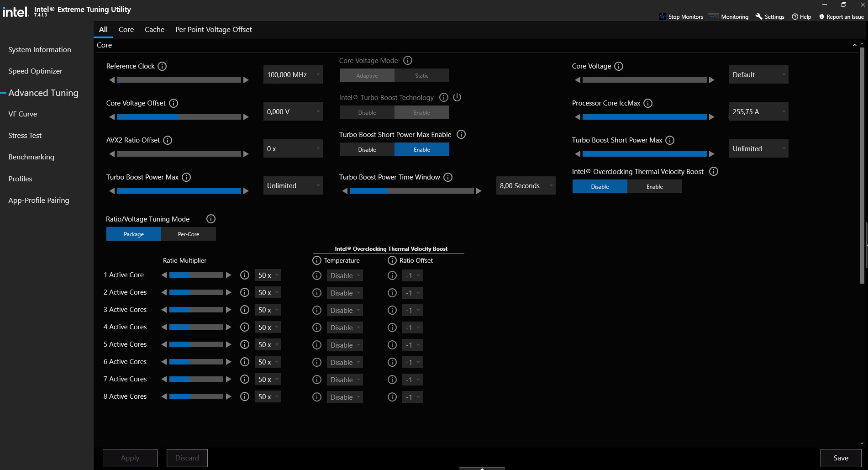The image size is (868, 470).
Task: Open info icon beside Core Voltage
Action: click(619, 66)
